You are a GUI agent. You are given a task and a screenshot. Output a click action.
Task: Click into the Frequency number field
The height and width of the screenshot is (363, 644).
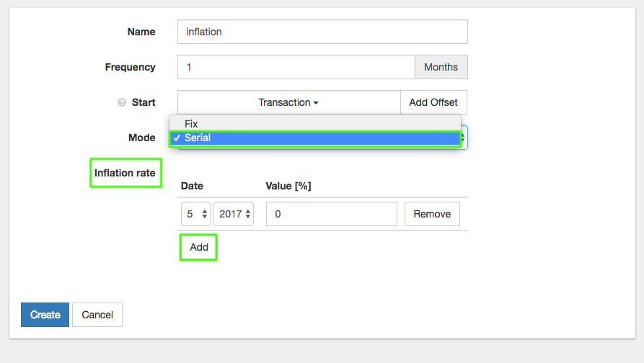296,67
